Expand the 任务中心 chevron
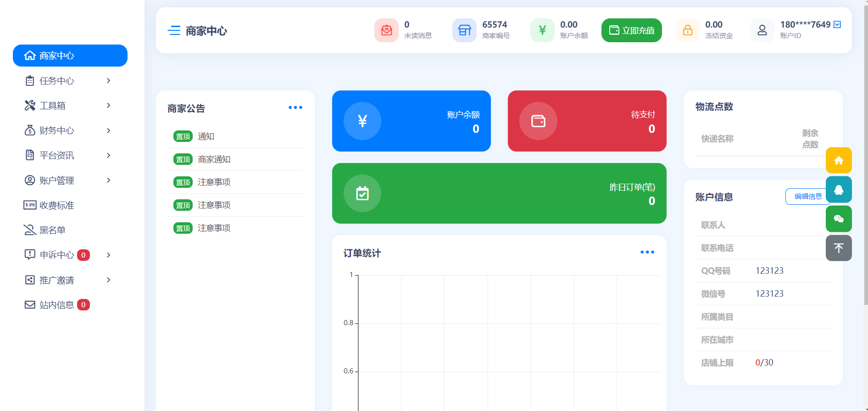This screenshot has height=411, width=868. point(109,80)
